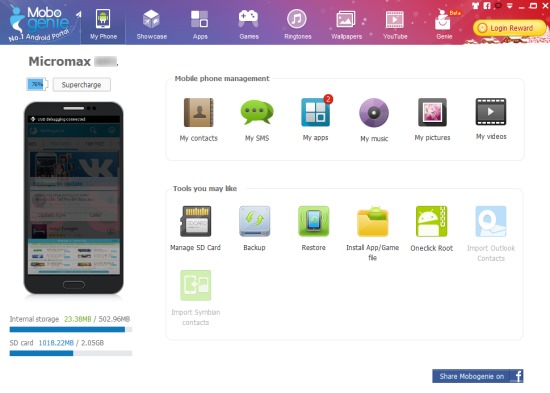
Task: Open My contacts address book icon
Action: [199, 113]
